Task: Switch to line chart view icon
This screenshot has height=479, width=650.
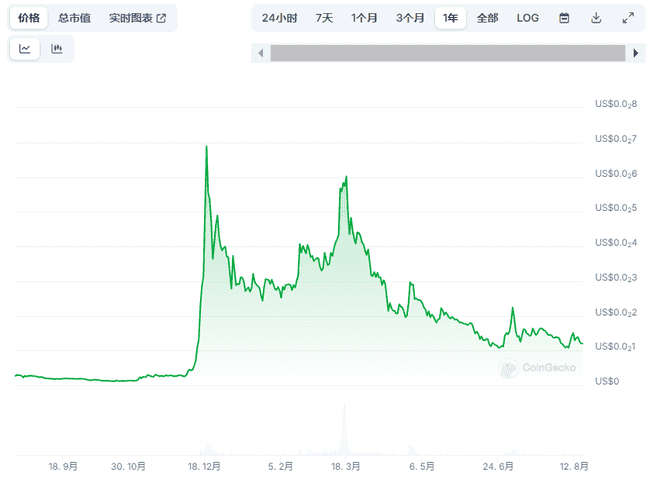Action: [25, 49]
